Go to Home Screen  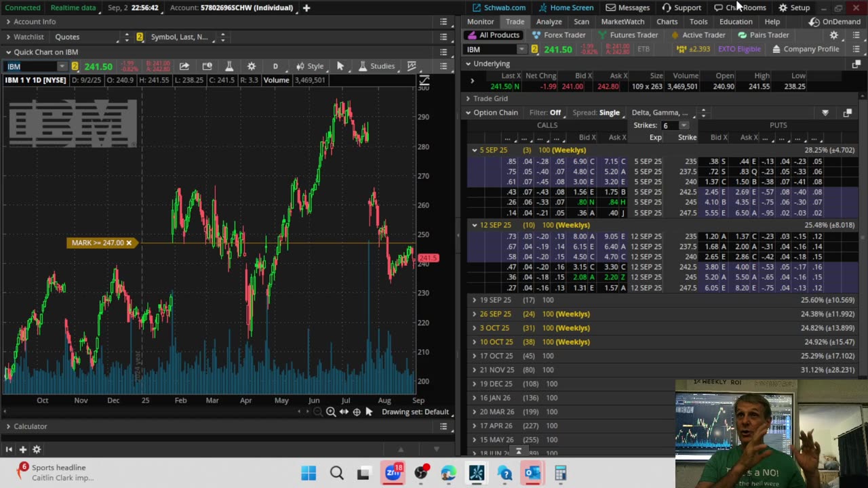coord(566,7)
